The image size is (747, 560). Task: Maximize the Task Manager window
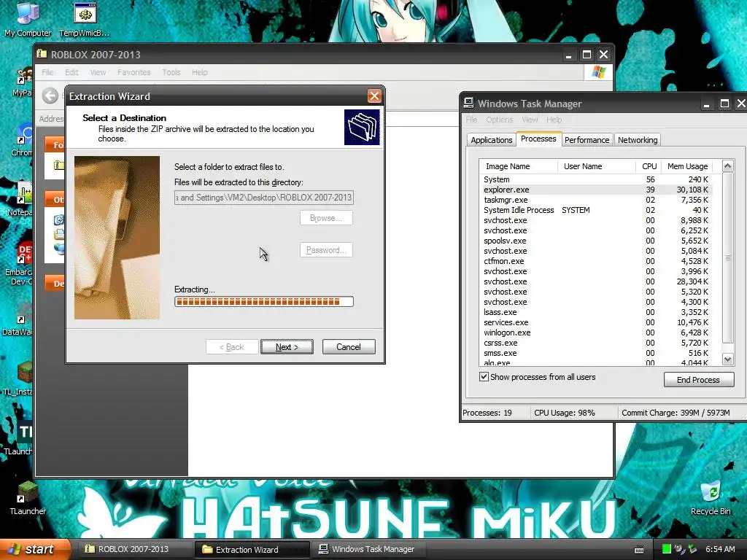[x=724, y=104]
